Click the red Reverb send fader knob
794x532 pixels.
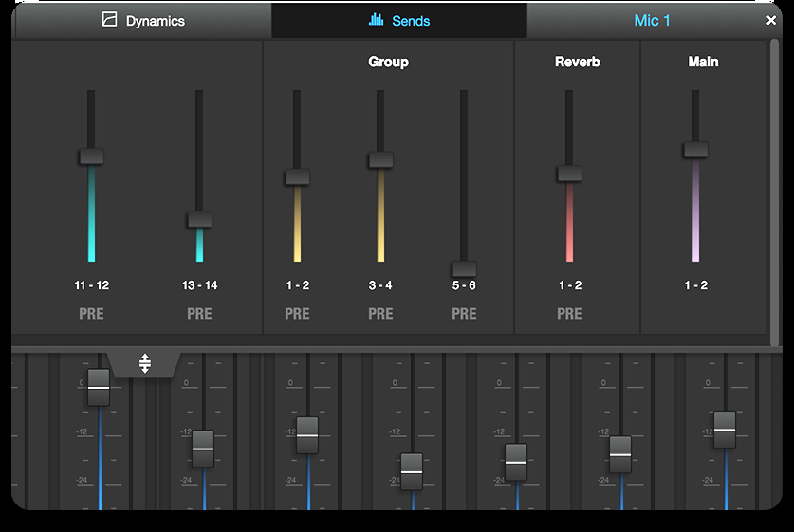pyautogui.click(x=569, y=174)
